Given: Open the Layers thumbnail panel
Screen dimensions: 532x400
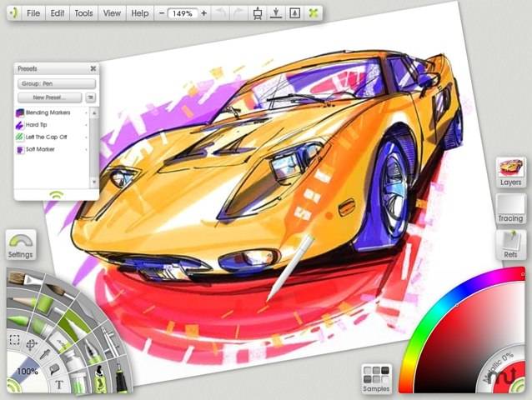Looking at the screenshot, I should [x=510, y=172].
